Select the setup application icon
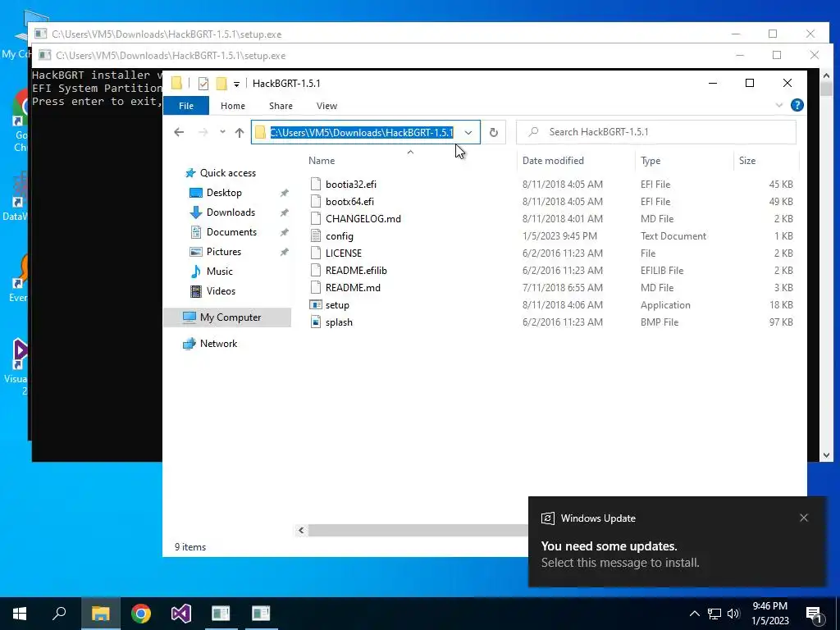The width and height of the screenshot is (840, 630). [316, 305]
